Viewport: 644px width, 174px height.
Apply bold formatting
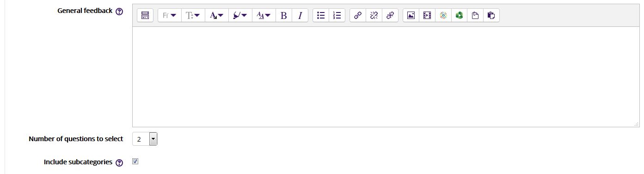(x=283, y=15)
